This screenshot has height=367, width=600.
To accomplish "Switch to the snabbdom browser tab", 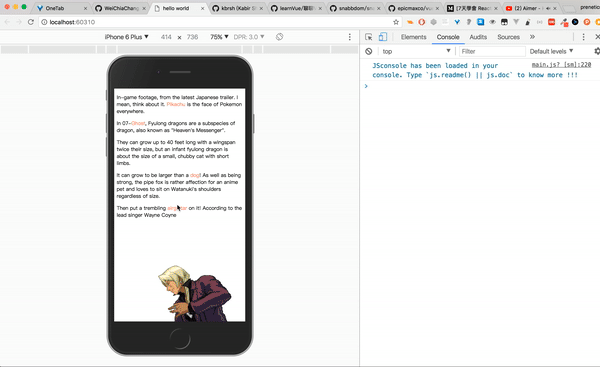I will (x=356, y=8).
